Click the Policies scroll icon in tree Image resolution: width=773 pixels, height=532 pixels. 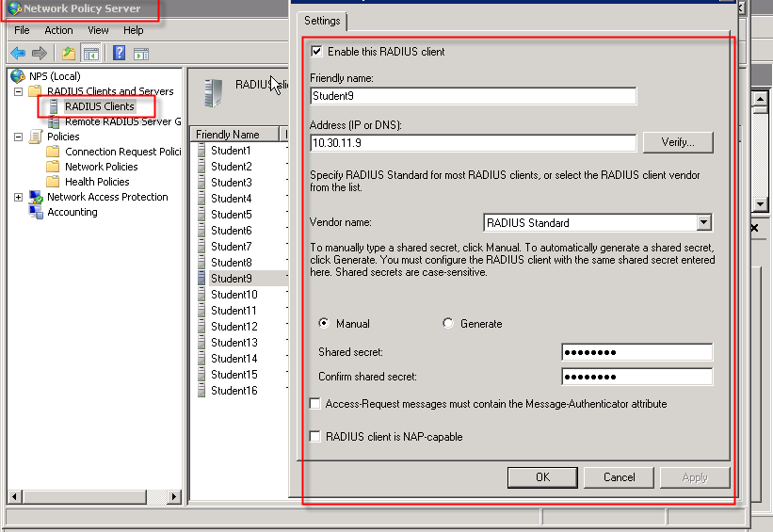[x=36, y=137]
